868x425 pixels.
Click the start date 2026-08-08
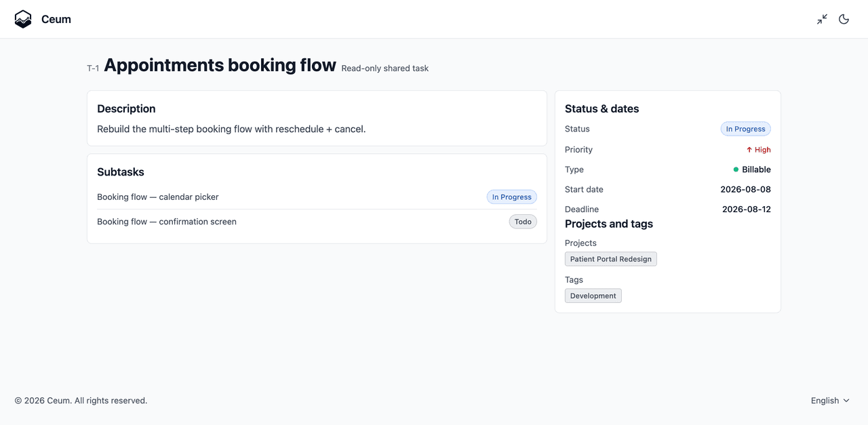click(x=745, y=190)
